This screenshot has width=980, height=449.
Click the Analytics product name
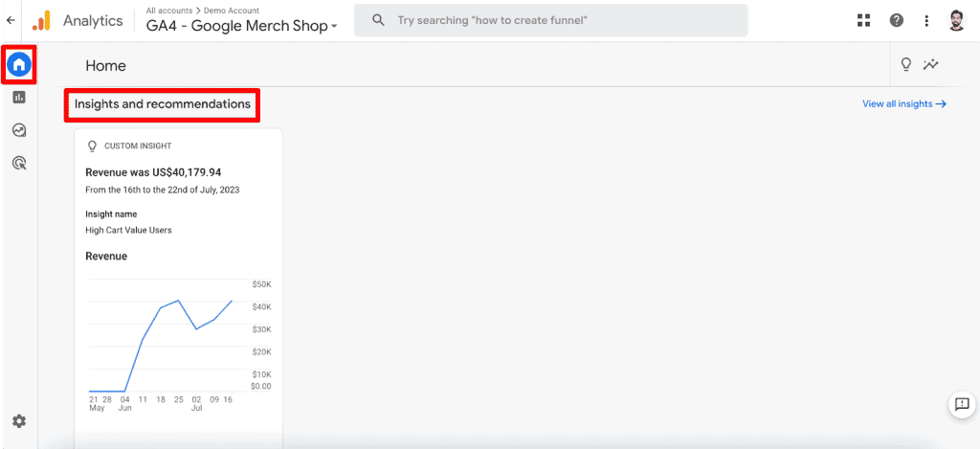pyautogui.click(x=93, y=21)
